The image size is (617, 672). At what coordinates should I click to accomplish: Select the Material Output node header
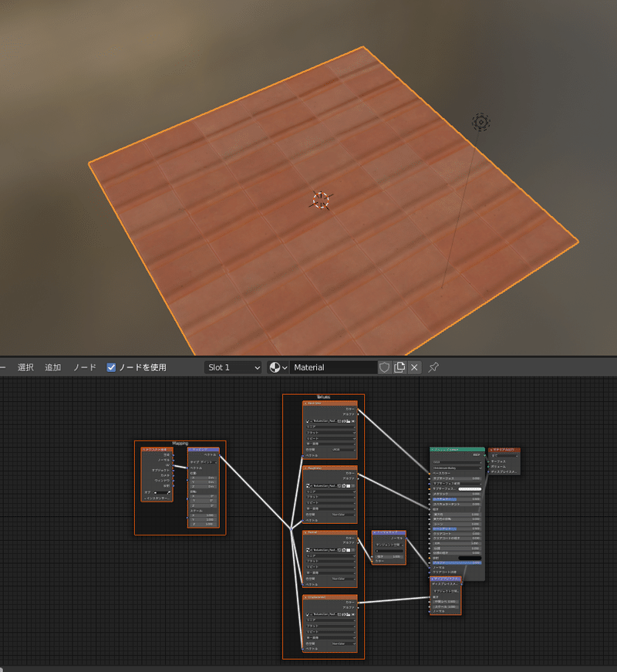(x=504, y=450)
